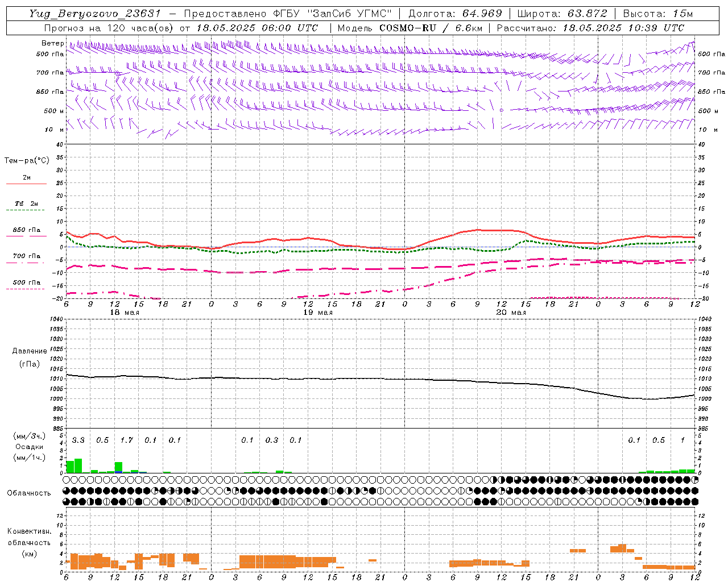Click right-side '850 гПа' wind level label
Image resolution: width=728 pixels, height=582 pixels.
(x=712, y=92)
